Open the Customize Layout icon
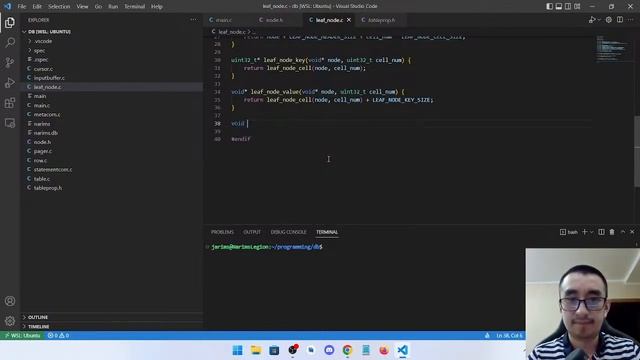640x360 pixels. [577, 6]
